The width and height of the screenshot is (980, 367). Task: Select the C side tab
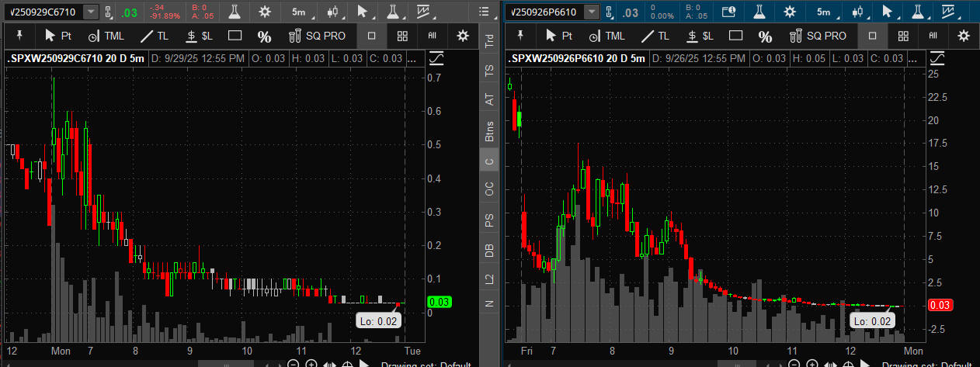tap(489, 162)
